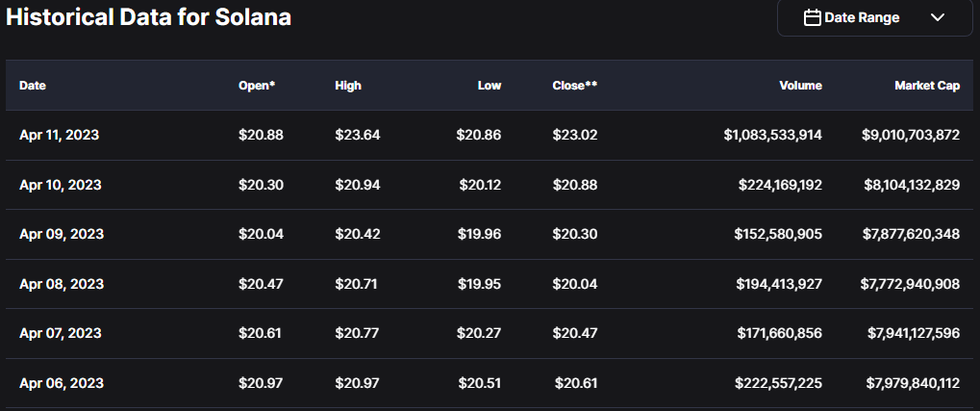980x411 pixels.
Task: Select the Apr 07, 2023 row date
Action: 60,333
